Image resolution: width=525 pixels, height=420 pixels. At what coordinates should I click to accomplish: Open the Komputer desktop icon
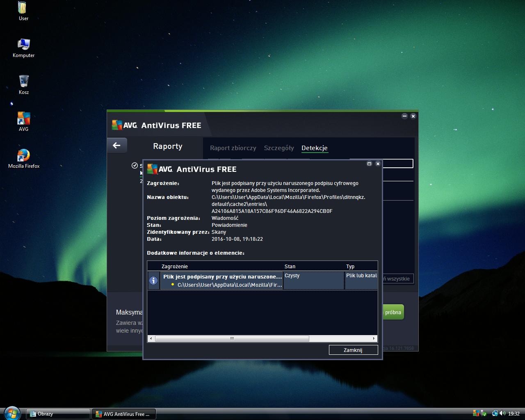[x=23, y=48]
